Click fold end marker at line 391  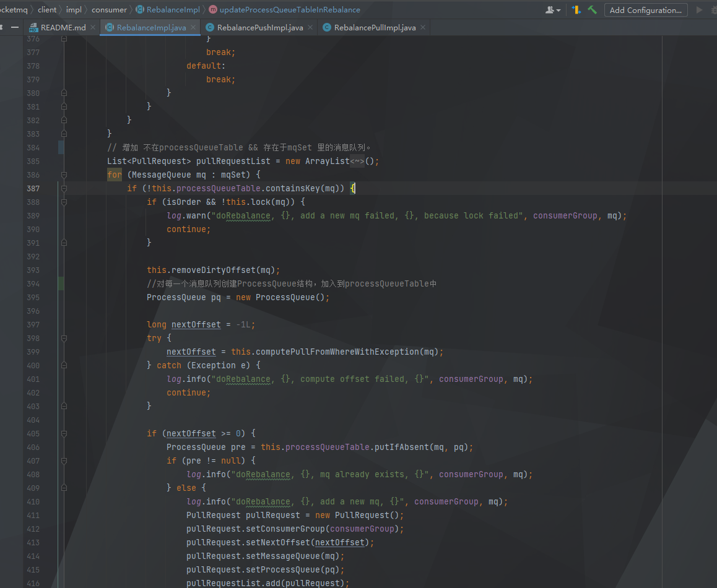coord(64,243)
